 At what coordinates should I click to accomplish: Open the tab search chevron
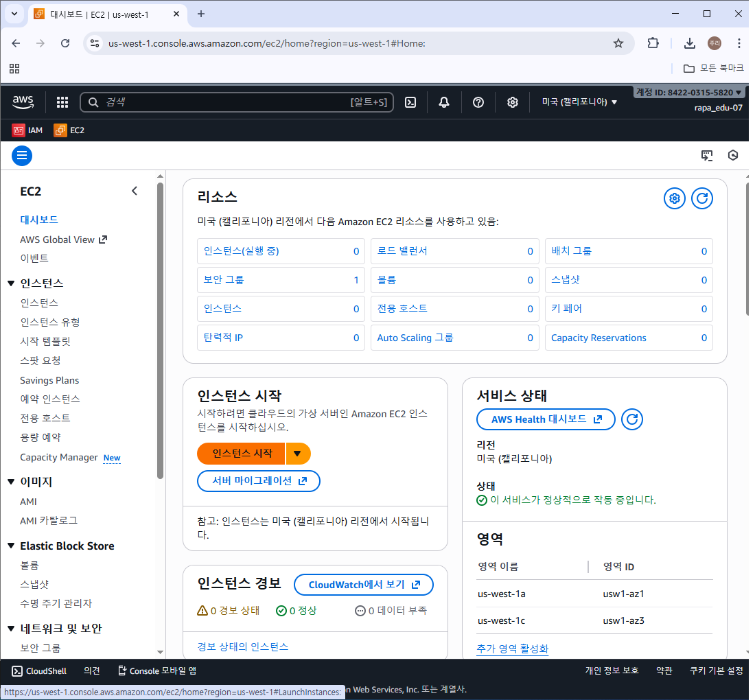pyautogui.click(x=14, y=14)
